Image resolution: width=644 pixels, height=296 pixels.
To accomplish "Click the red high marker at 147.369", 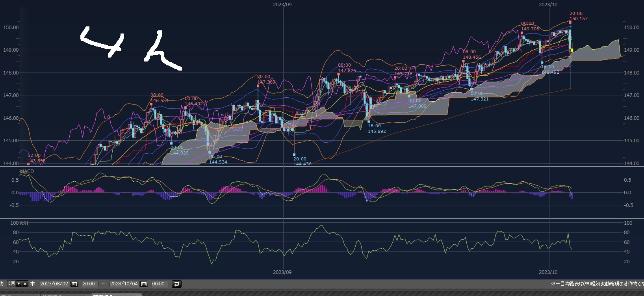I will (258, 86).
